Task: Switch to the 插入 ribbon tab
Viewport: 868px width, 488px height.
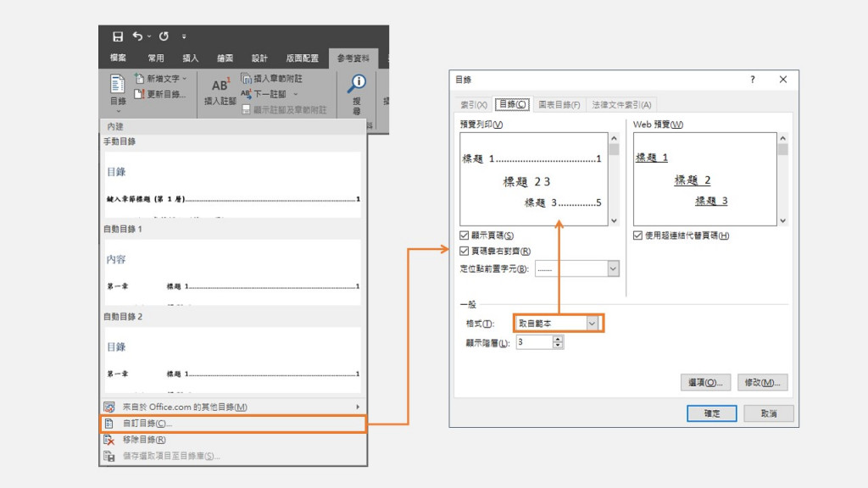Action: (191, 58)
